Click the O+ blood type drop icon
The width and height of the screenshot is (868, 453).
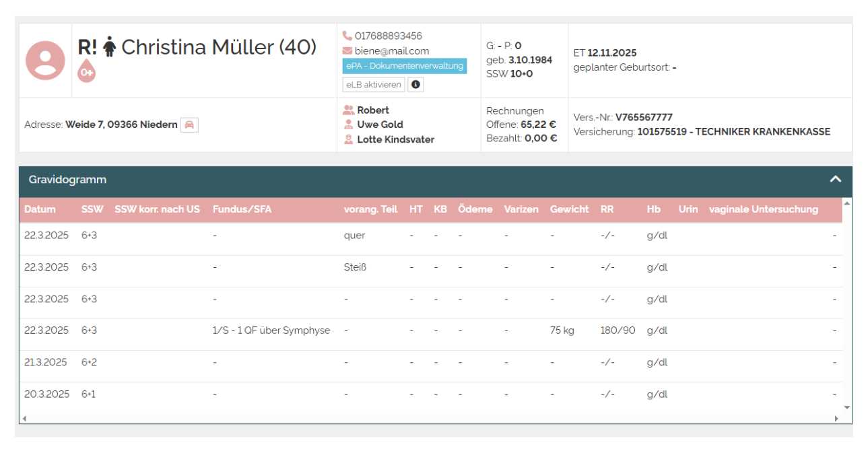[x=87, y=73]
